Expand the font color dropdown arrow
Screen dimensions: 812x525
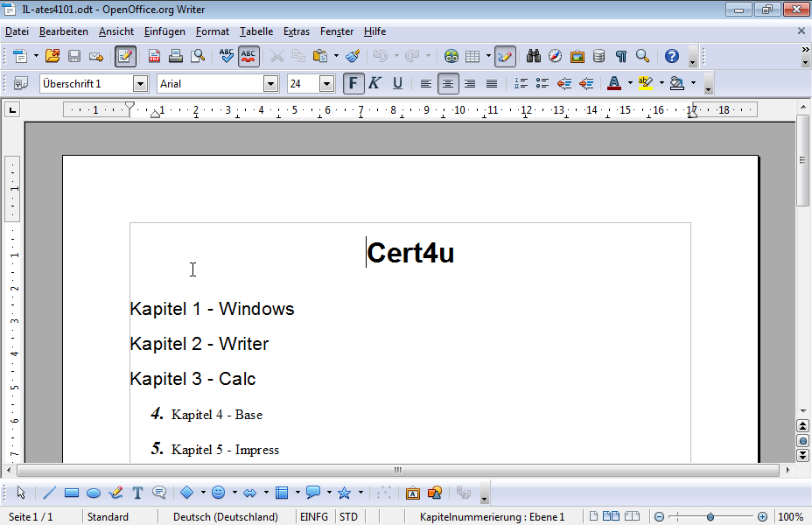click(x=630, y=83)
